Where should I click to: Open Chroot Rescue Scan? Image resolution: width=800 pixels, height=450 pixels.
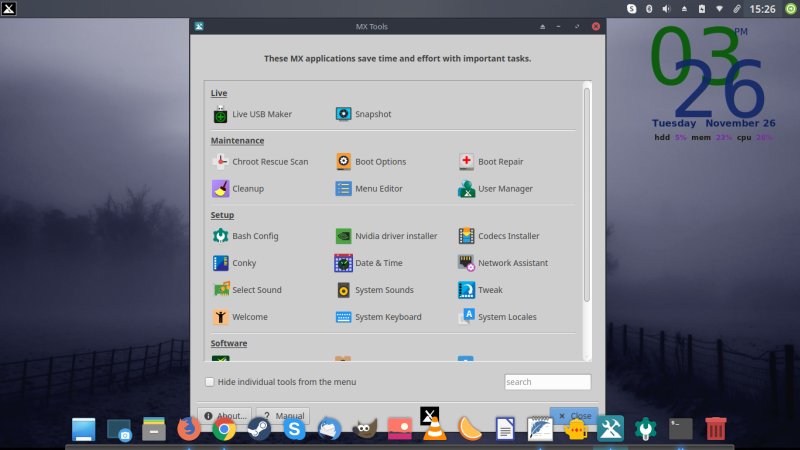click(260, 162)
